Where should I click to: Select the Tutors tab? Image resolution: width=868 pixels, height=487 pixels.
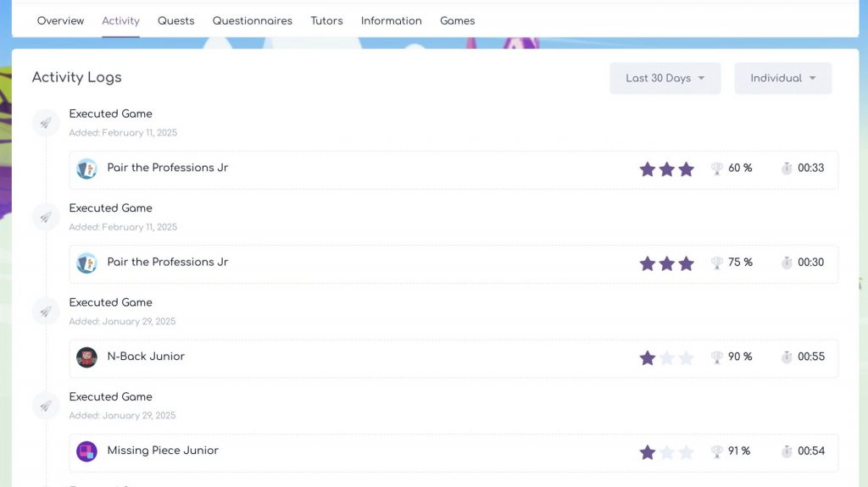pos(326,20)
